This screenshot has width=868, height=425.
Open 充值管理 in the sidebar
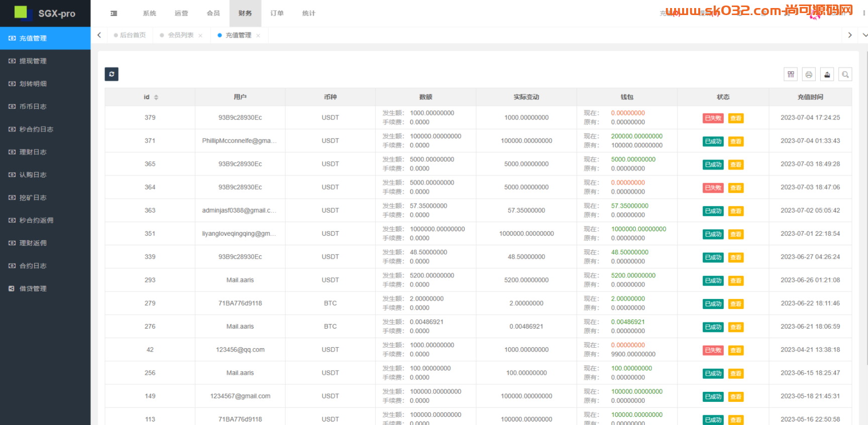[x=45, y=38]
